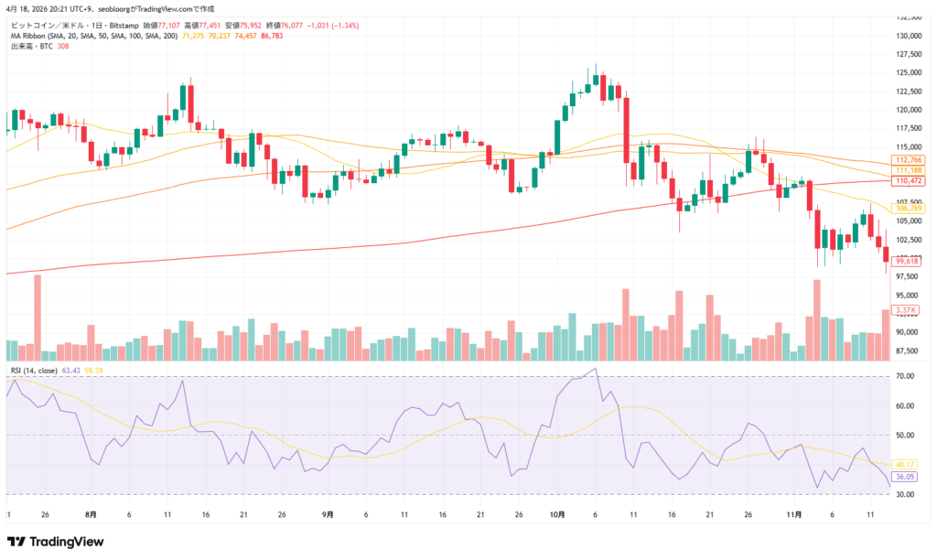Click the 112,766 orange price tag
Image resolution: width=937 pixels, height=560 pixels.
(x=907, y=159)
